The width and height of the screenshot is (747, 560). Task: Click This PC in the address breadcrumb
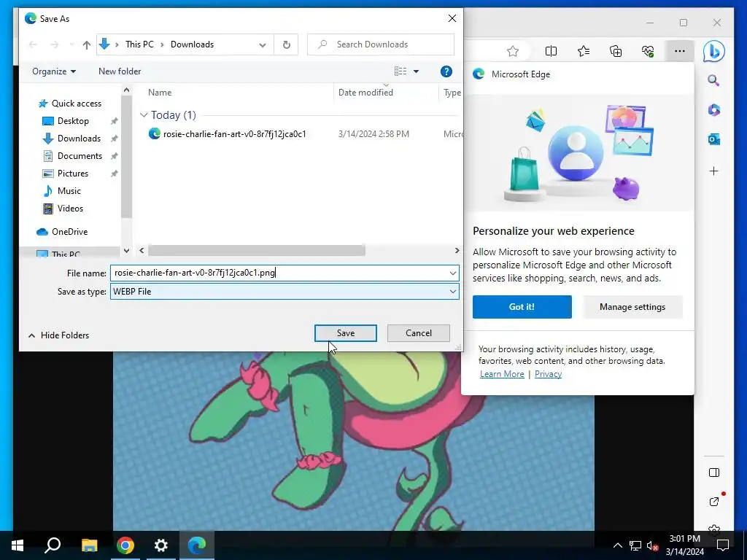click(139, 44)
